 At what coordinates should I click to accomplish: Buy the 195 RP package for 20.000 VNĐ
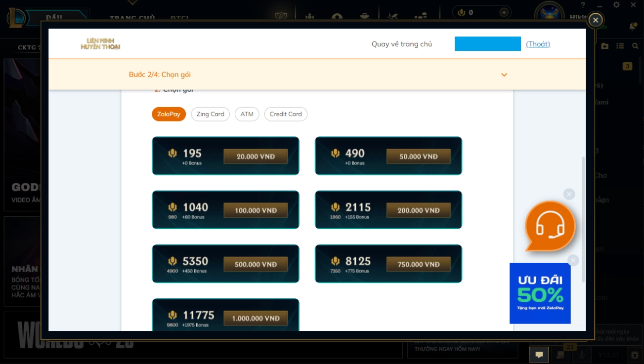pyautogui.click(x=255, y=157)
